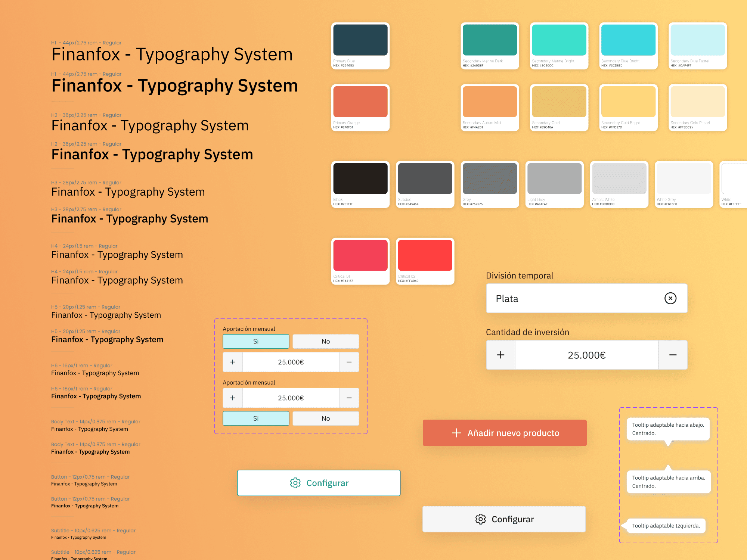The height and width of the screenshot is (560, 747).
Task: Click the 25.000€ value in Cantidad de inversión
Action: [x=586, y=355]
